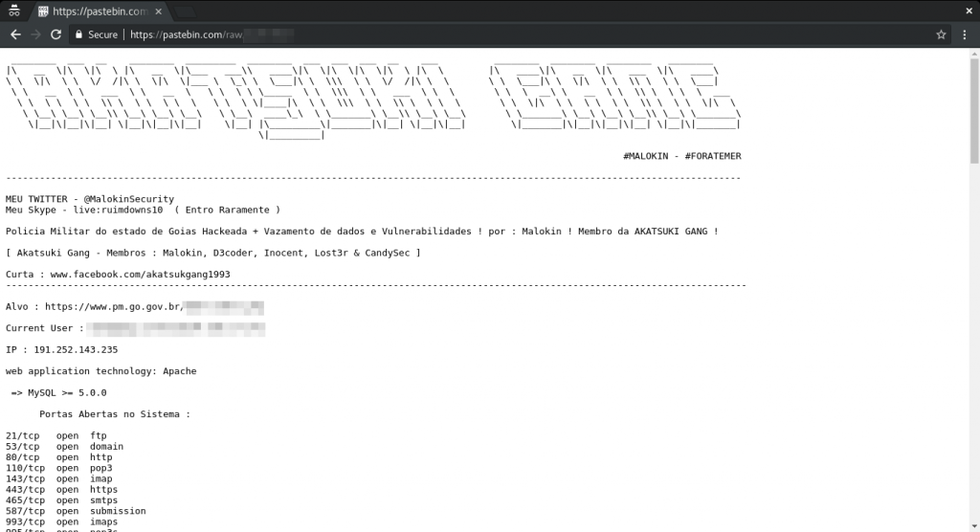Click 'web application technology: Apache' line
The width and height of the screenshot is (980, 532).
(101, 371)
